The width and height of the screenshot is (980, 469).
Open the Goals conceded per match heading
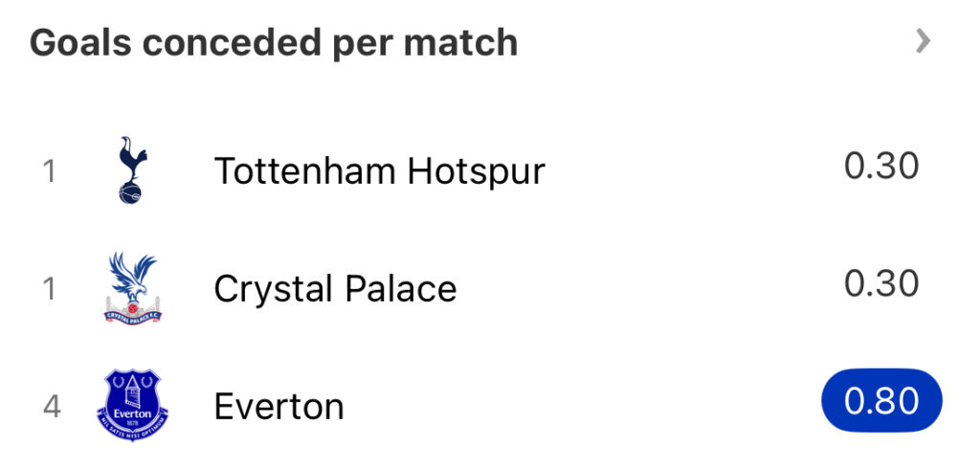(x=274, y=43)
